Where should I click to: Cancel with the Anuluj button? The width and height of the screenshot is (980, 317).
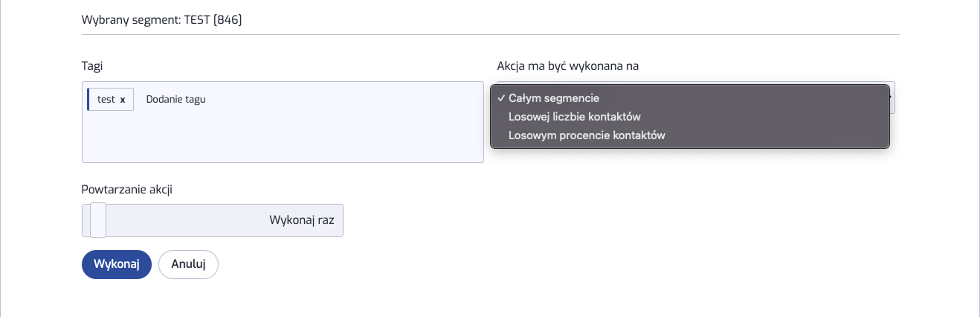pyautogui.click(x=188, y=264)
